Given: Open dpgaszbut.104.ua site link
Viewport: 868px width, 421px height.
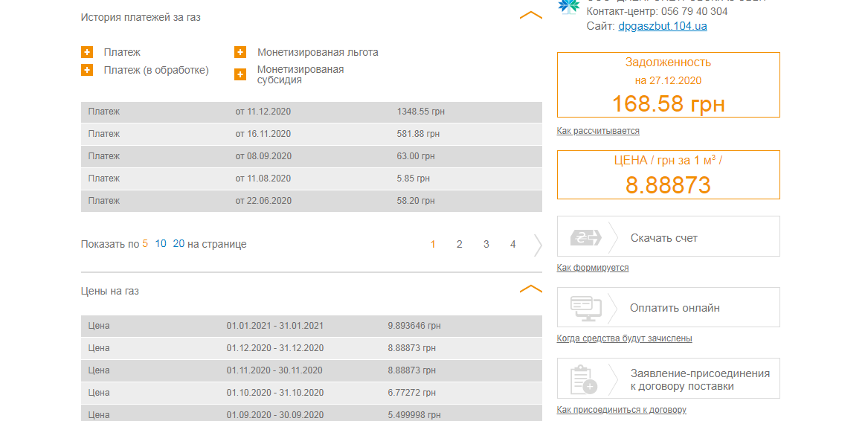Looking at the screenshot, I should 663,26.
